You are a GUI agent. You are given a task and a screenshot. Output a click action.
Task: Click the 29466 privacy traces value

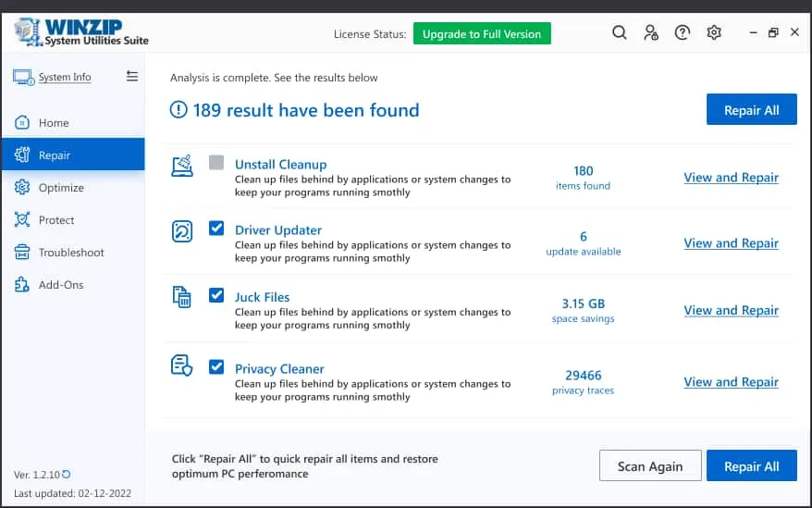click(584, 382)
